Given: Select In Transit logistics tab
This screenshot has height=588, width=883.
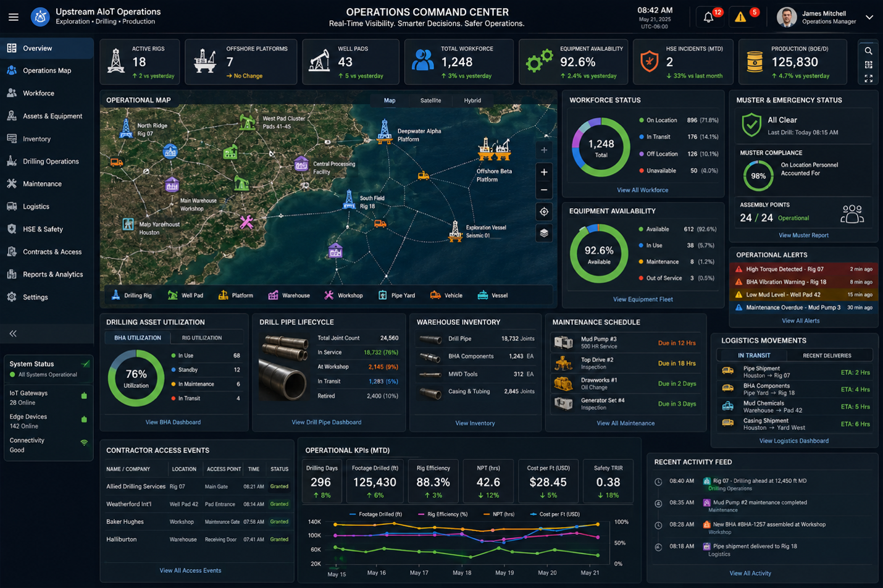Looking at the screenshot, I should pyautogui.click(x=754, y=356).
